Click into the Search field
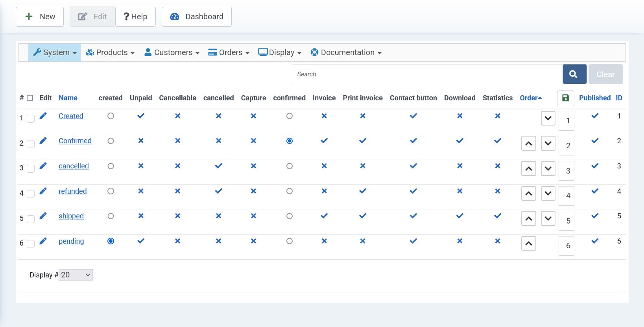Viewport: 644px width, 327px height. tap(427, 74)
